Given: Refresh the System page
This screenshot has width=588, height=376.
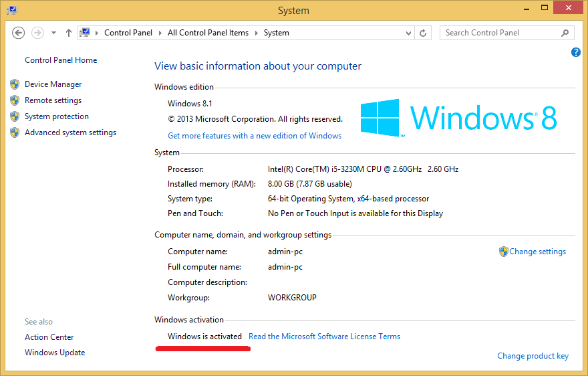Looking at the screenshot, I should (x=423, y=33).
